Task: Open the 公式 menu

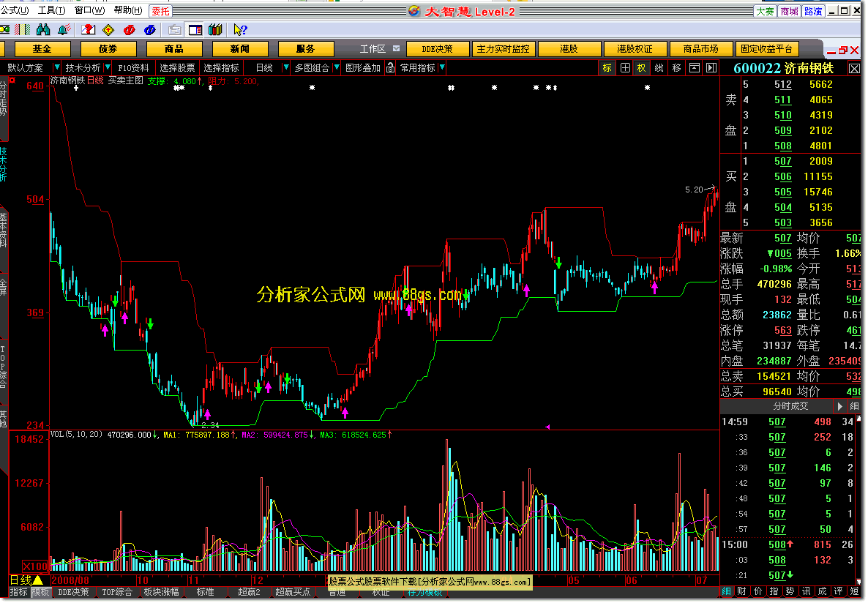Action: point(15,10)
